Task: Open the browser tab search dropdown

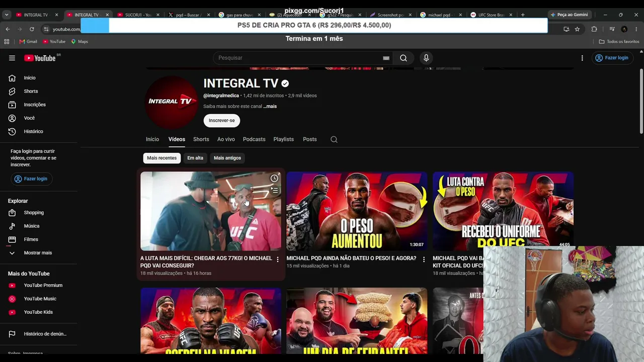Action: pyautogui.click(x=7, y=15)
